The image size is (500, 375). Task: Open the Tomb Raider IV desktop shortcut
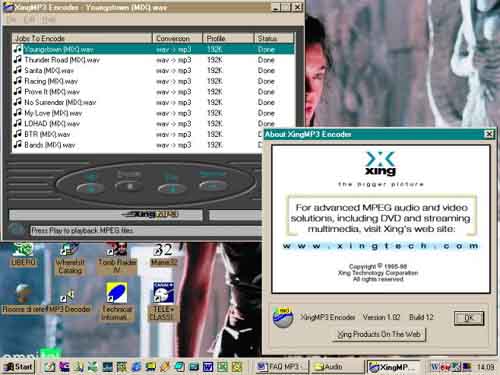[x=117, y=258]
